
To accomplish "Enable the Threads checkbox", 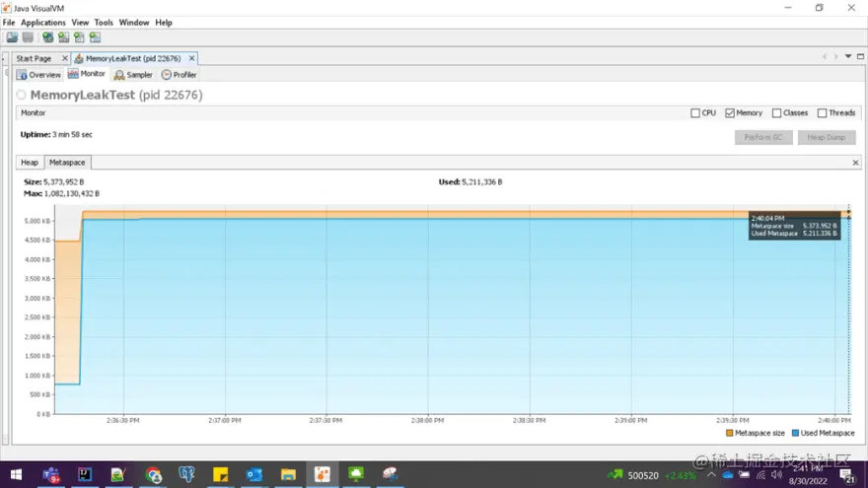I will point(822,112).
